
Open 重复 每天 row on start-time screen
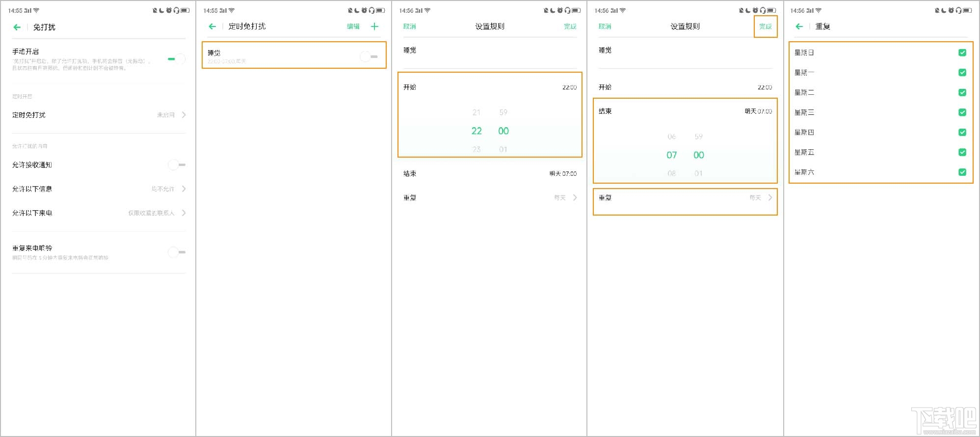pyautogui.click(x=490, y=197)
